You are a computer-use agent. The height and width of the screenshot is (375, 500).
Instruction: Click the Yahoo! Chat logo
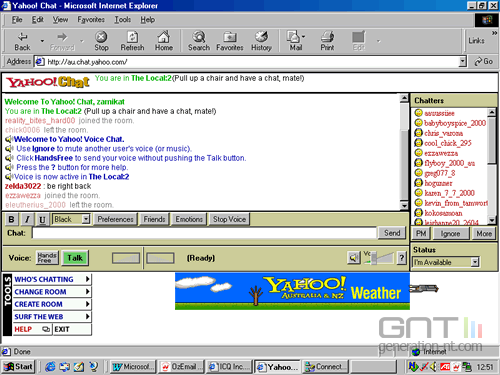coord(48,82)
